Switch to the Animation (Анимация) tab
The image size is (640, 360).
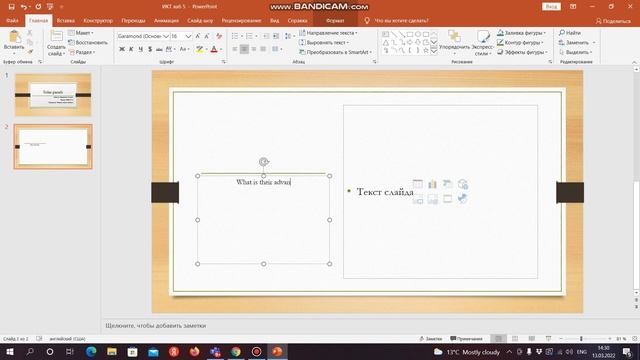(x=166, y=20)
